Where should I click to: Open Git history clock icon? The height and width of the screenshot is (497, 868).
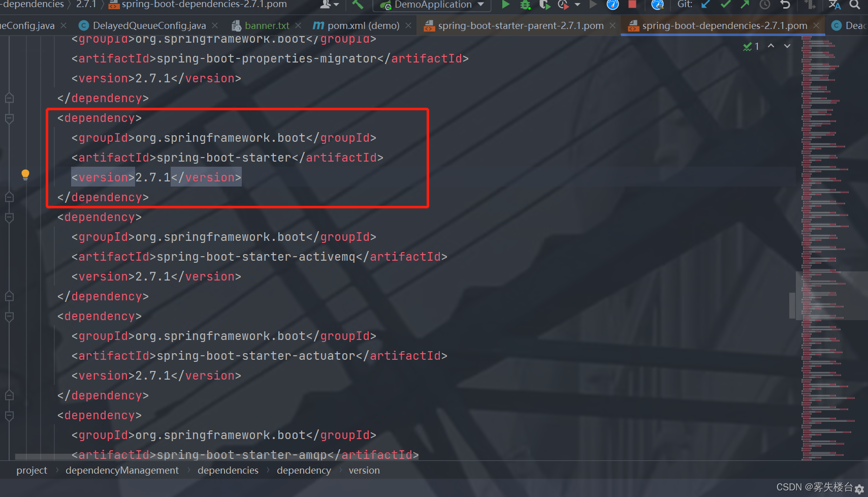765,5
